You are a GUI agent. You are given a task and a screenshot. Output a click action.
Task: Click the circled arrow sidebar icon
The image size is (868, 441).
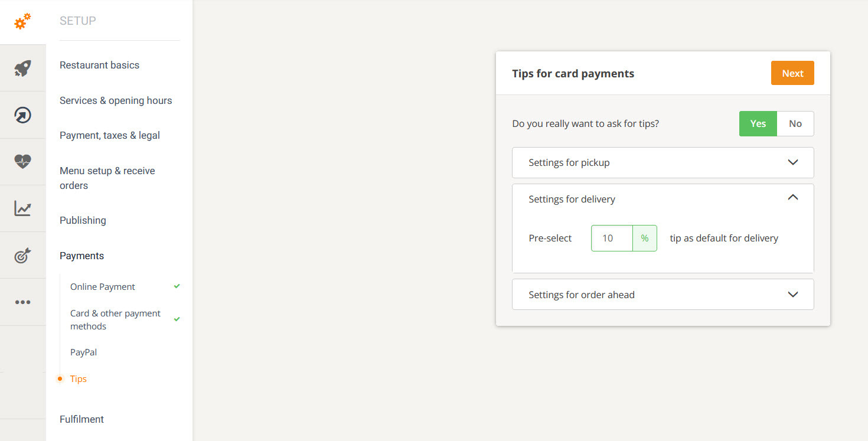click(x=22, y=115)
